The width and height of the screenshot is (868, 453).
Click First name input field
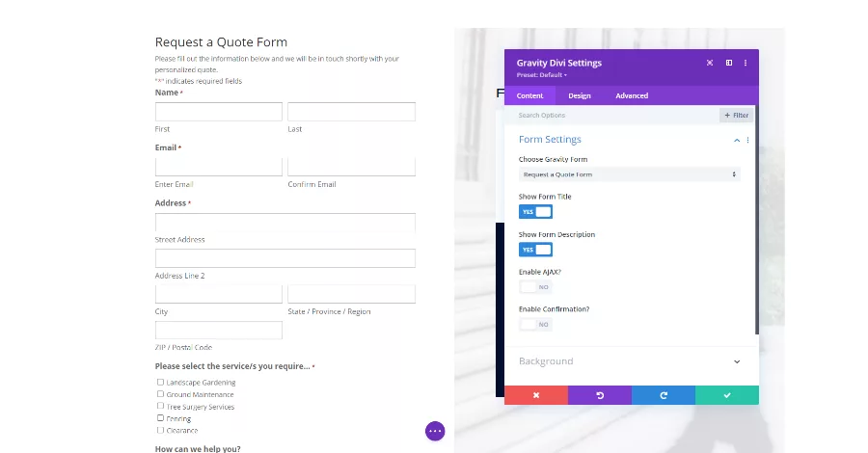pos(219,112)
